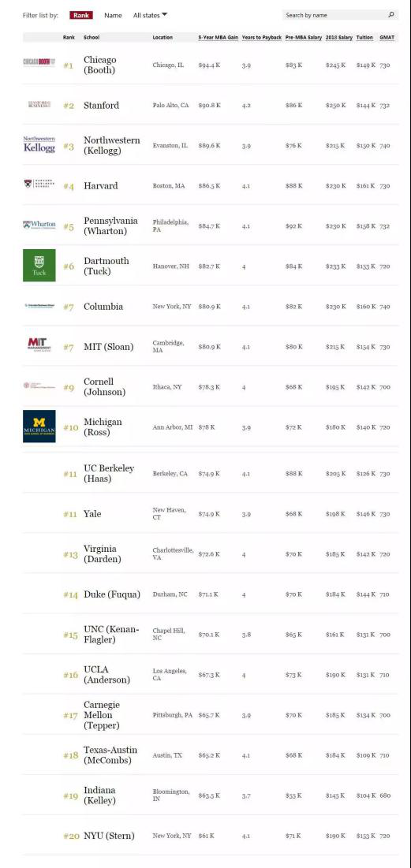Image resolution: width=411 pixels, height=868 pixels.
Task: Click the Northwestern Kellogg logo
Action: click(39, 144)
